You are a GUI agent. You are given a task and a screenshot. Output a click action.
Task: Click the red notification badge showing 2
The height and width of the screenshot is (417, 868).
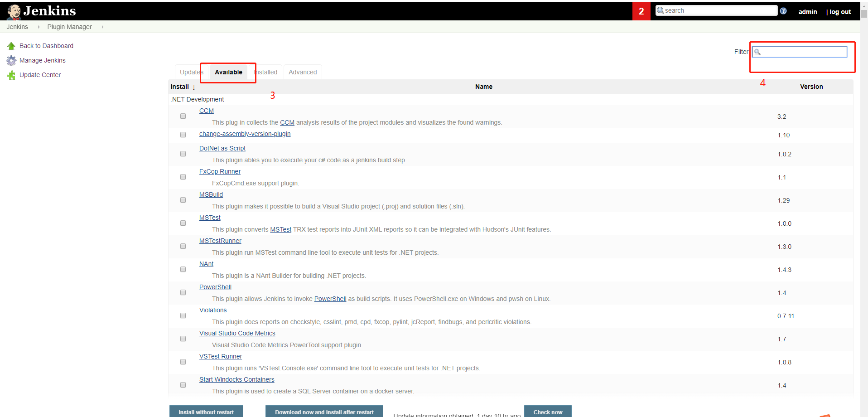(x=641, y=11)
